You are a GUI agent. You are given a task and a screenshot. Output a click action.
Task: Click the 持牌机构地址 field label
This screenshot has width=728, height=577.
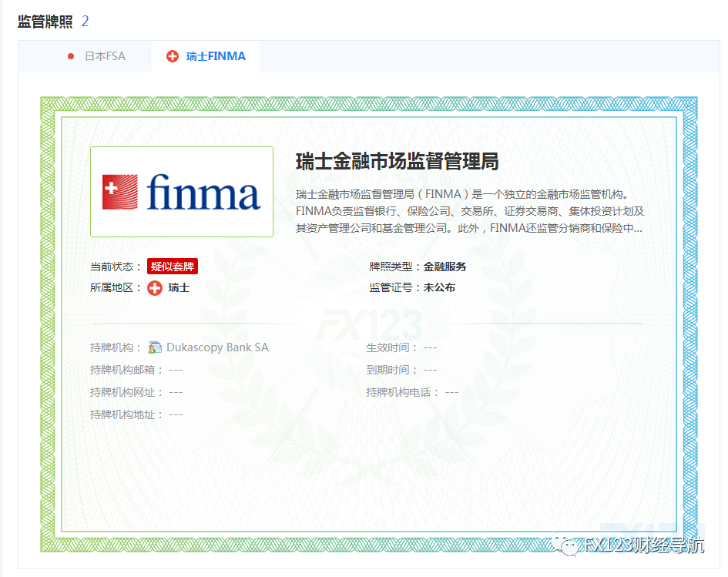click(x=126, y=414)
